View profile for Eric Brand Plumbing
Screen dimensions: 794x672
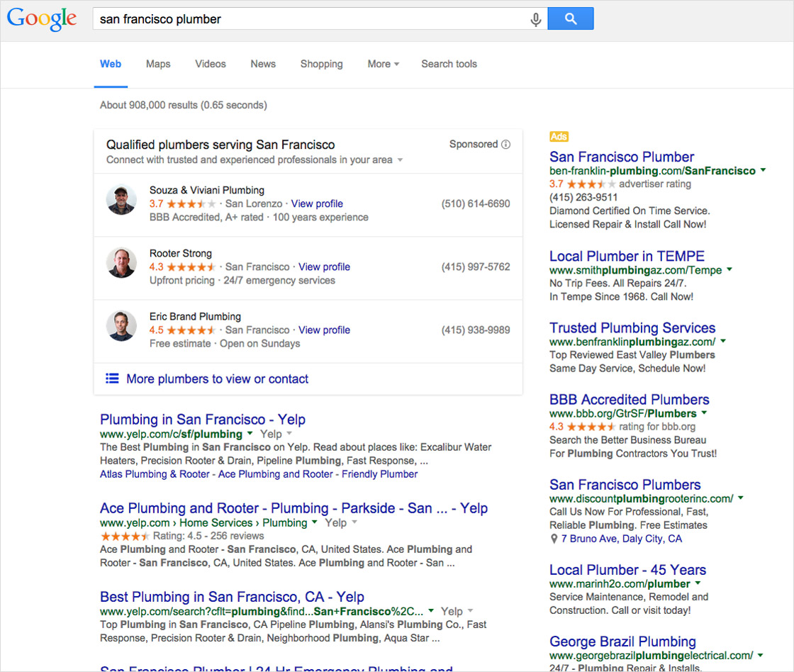(x=324, y=330)
